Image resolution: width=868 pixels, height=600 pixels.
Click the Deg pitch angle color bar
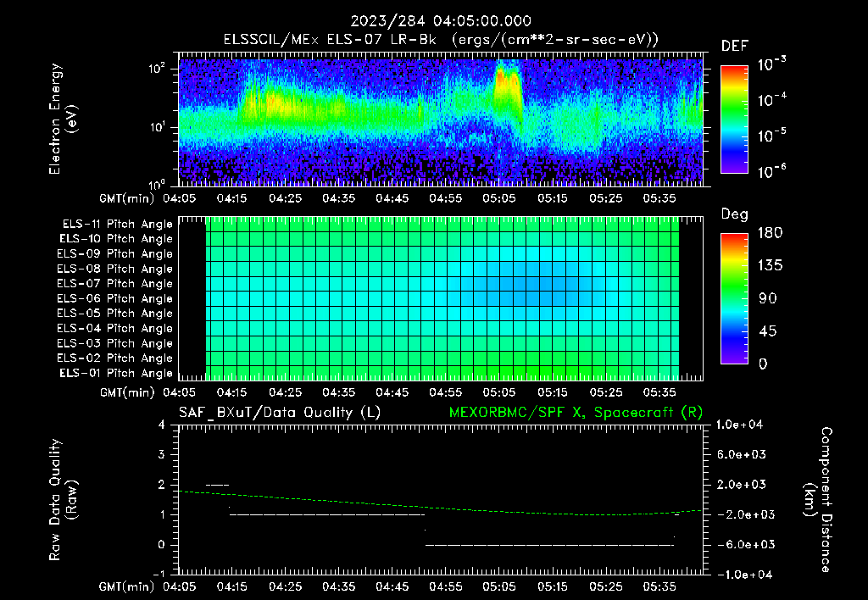click(x=734, y=299)
